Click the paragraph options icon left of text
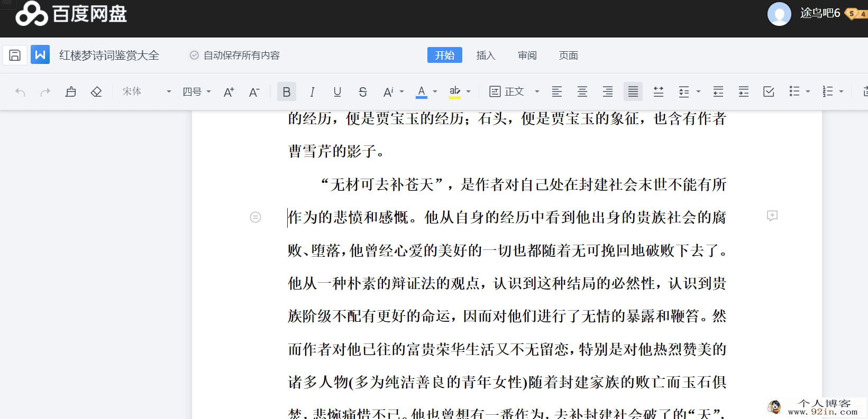Image resolution: width=868 pixels, height=419 pixels. pos(255,217)
